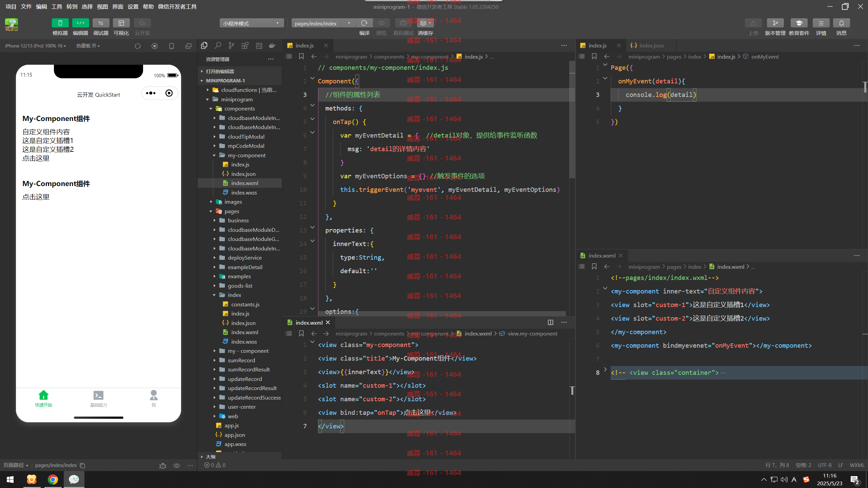This screenshot has width=868, height=488.
Task: Open more actions in resource manager header
Action: [271, 59]
